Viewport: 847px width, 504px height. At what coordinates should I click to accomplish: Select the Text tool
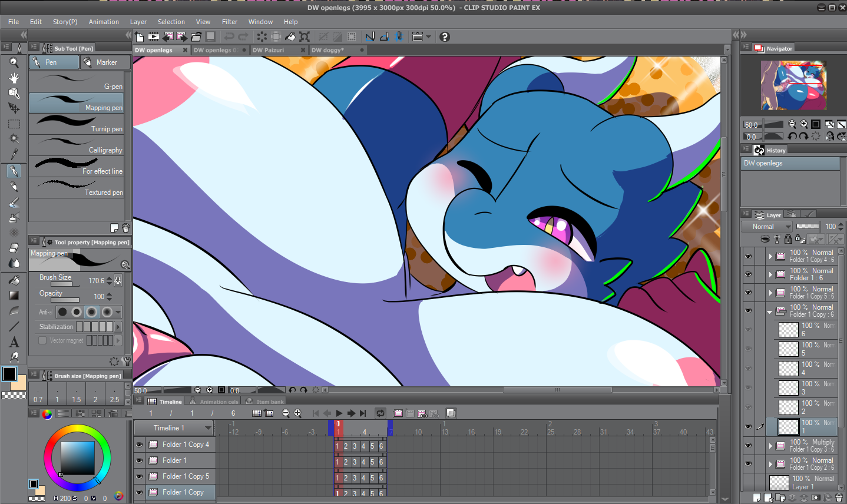[x=14, y=341]
